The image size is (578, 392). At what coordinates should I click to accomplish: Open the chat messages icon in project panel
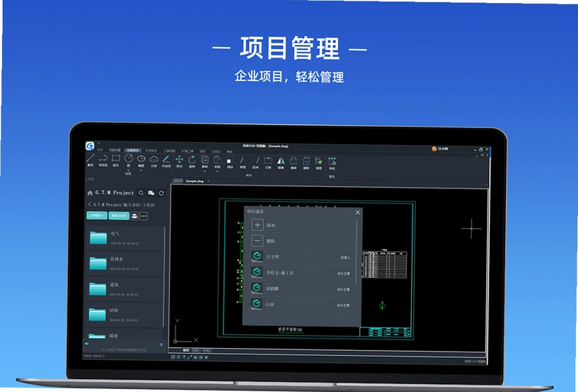(x=151, y=193)
